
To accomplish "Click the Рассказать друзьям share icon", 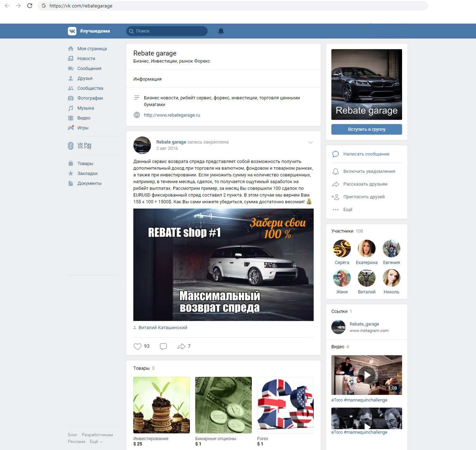I will tap(336, 184).
